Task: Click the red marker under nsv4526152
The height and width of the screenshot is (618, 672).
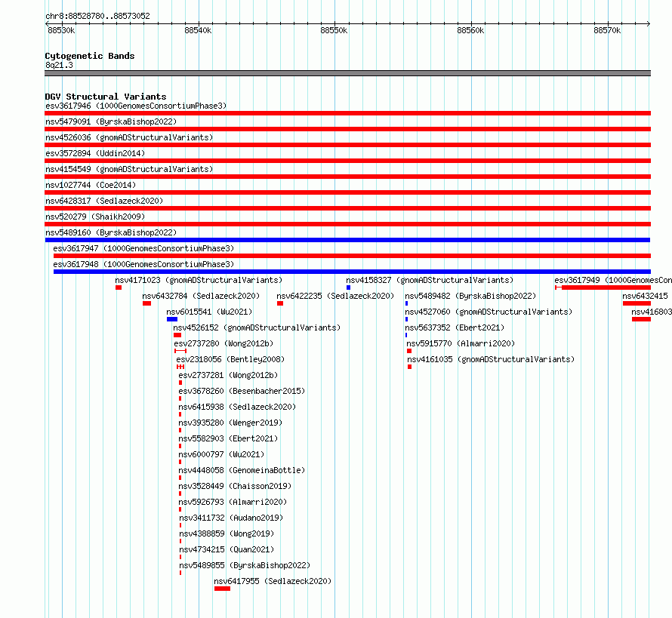Action: pos(177,335)
